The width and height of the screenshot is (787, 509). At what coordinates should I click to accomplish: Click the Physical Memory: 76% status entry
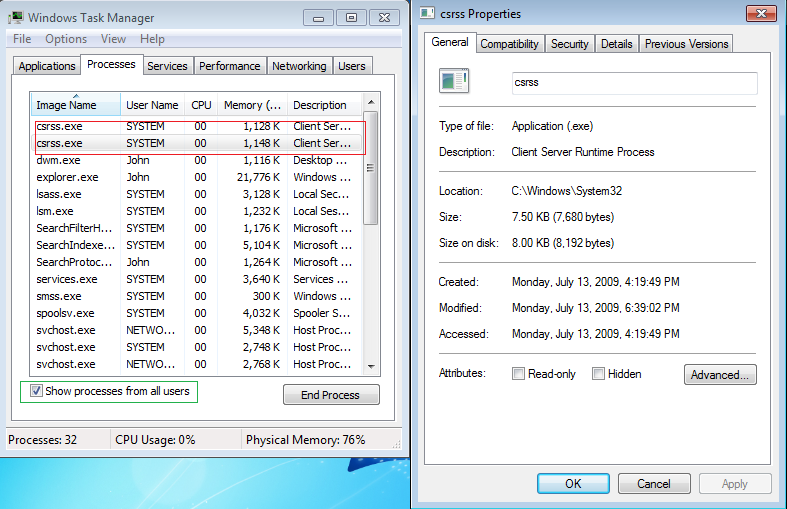(305, 440)
